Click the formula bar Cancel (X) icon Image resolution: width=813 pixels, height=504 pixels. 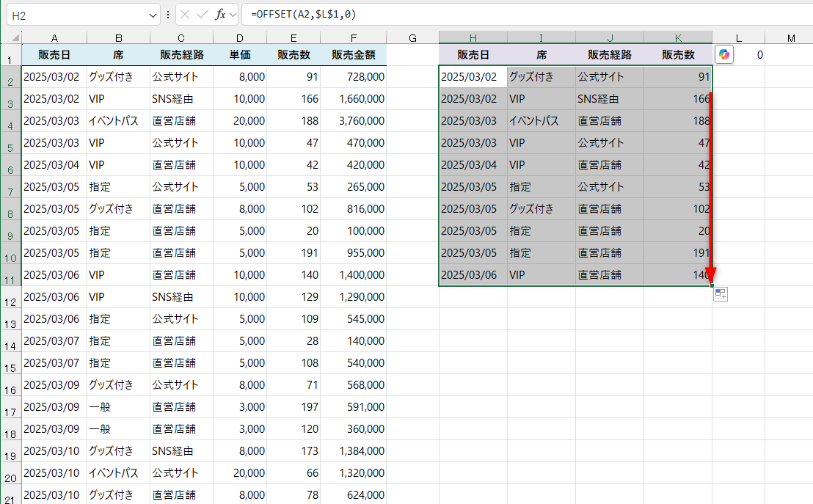click(x=185, y=15)
